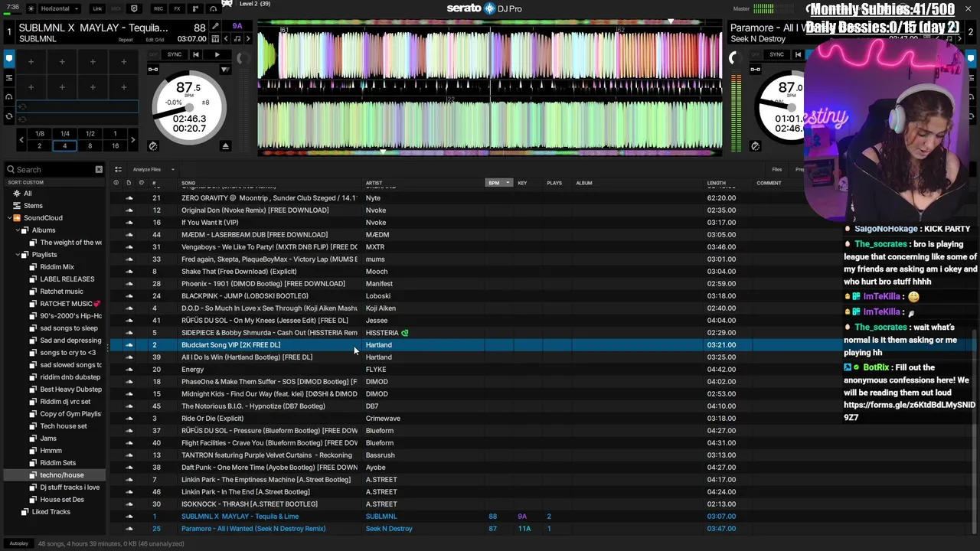
Task: Set 4 beat auto-loop on deck 1
Action: (x=65, y=146)
